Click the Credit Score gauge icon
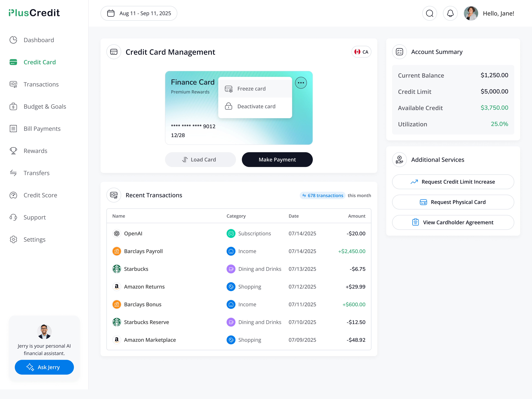 (13, 195)
